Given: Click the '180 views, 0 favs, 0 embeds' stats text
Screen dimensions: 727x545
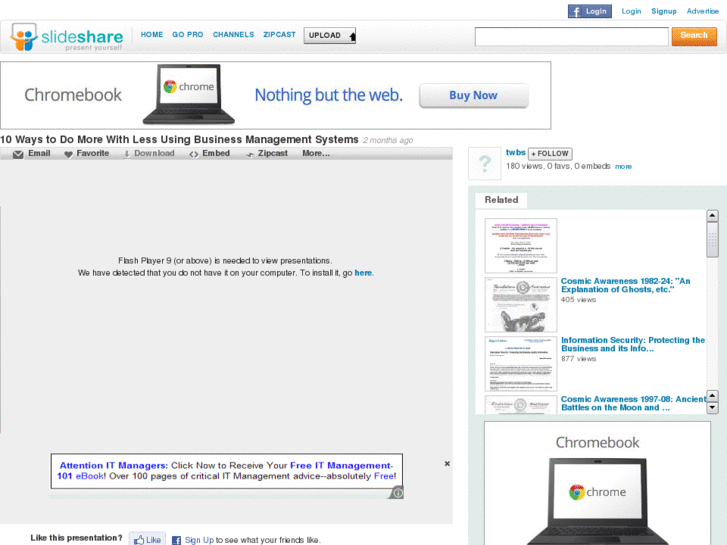Looking at the screenshot, I should pos(558,166).
